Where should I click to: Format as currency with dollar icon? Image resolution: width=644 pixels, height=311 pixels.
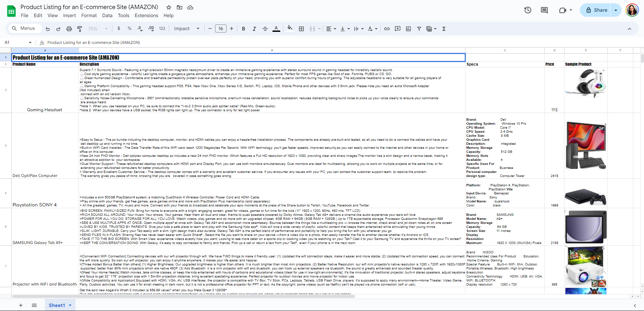(119, 29)
